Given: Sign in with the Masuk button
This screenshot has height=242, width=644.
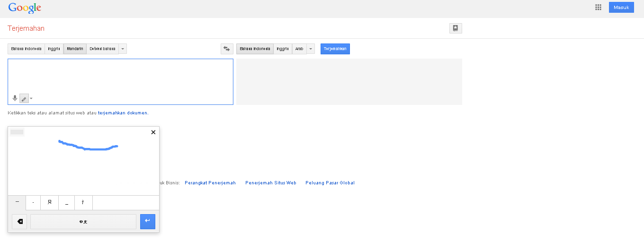Looking at the screenshot, I should (x=621, y=7).
